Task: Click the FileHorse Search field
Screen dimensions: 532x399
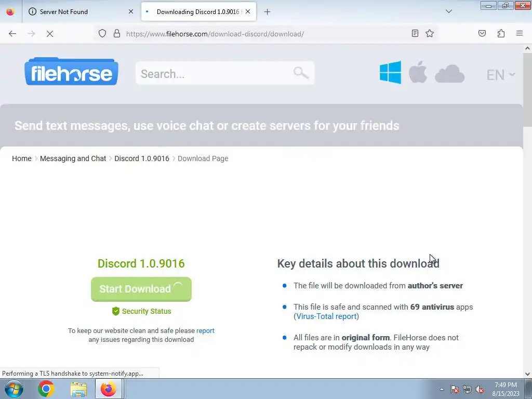Action: coord(225,73)
